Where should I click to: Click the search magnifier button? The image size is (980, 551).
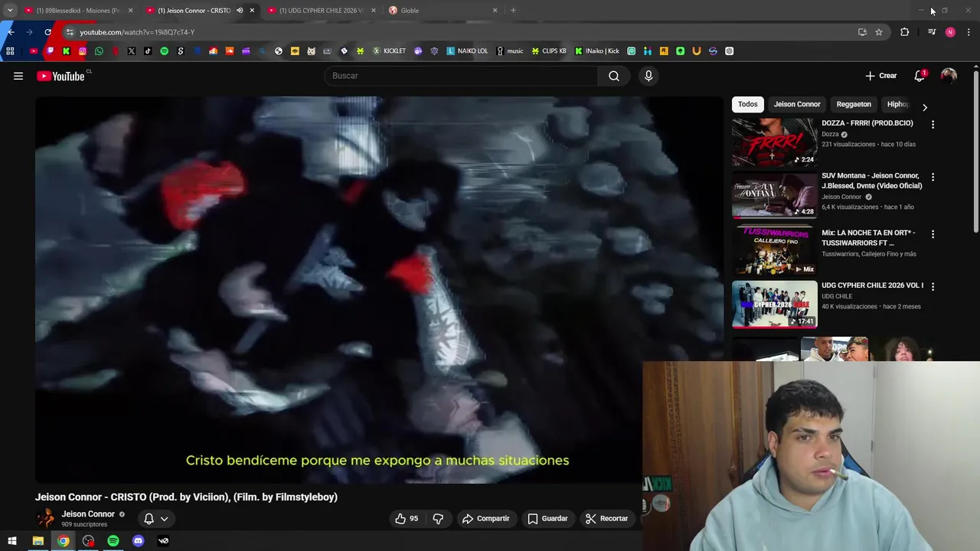[x=614, y=76]
